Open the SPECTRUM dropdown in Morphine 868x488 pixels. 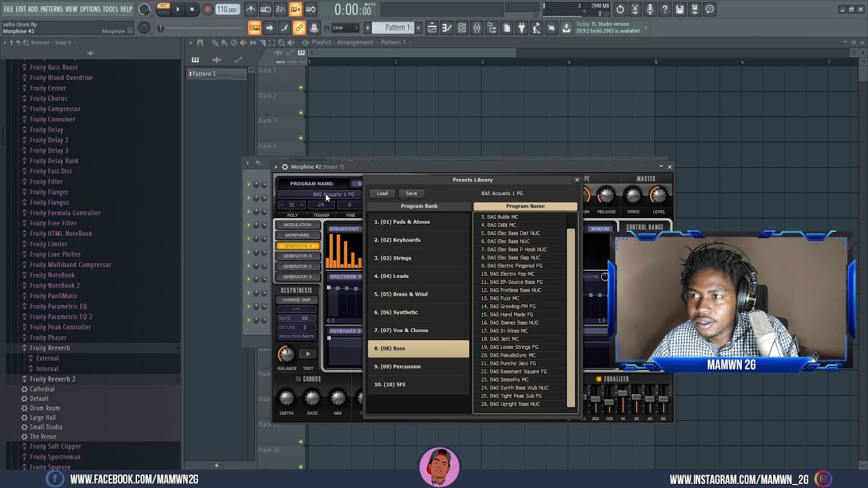(346, 277)
